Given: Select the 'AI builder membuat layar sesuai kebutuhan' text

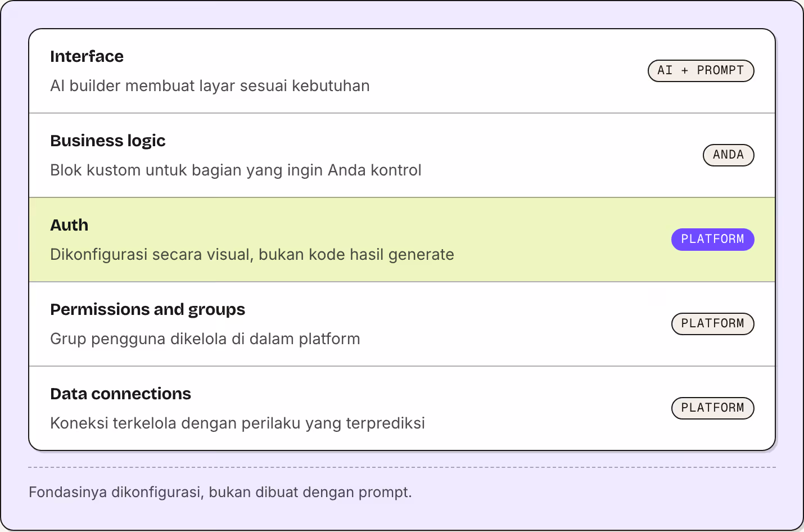Looking at the screenshot, I should point(210,85).
